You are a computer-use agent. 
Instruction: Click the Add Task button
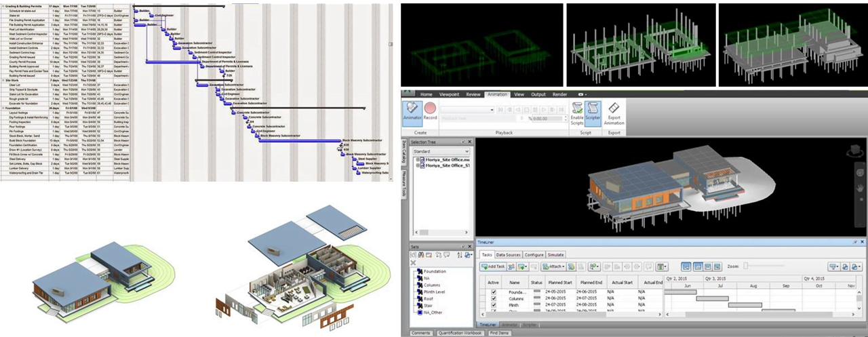(493, 267)
